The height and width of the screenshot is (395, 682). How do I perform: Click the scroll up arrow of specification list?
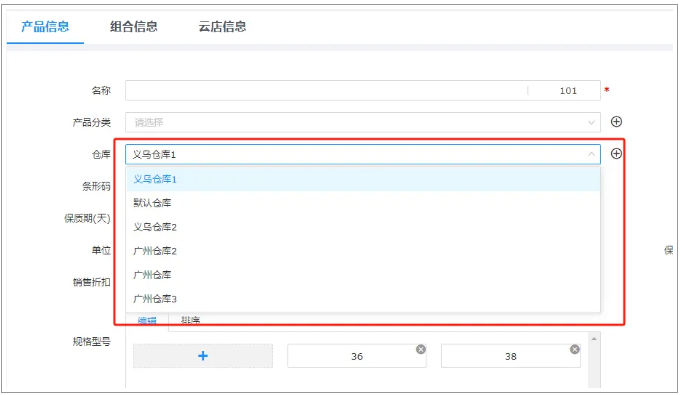tap(594, 339)
